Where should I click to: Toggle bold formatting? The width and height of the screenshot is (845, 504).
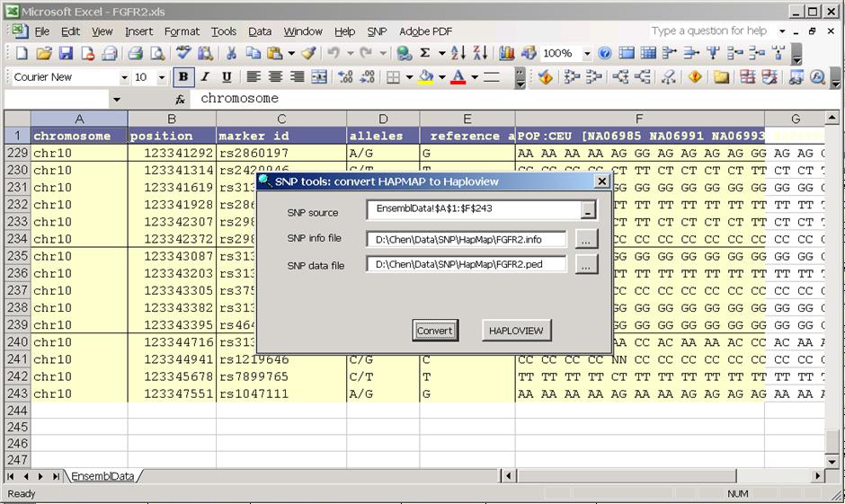[x=183, y=77]
